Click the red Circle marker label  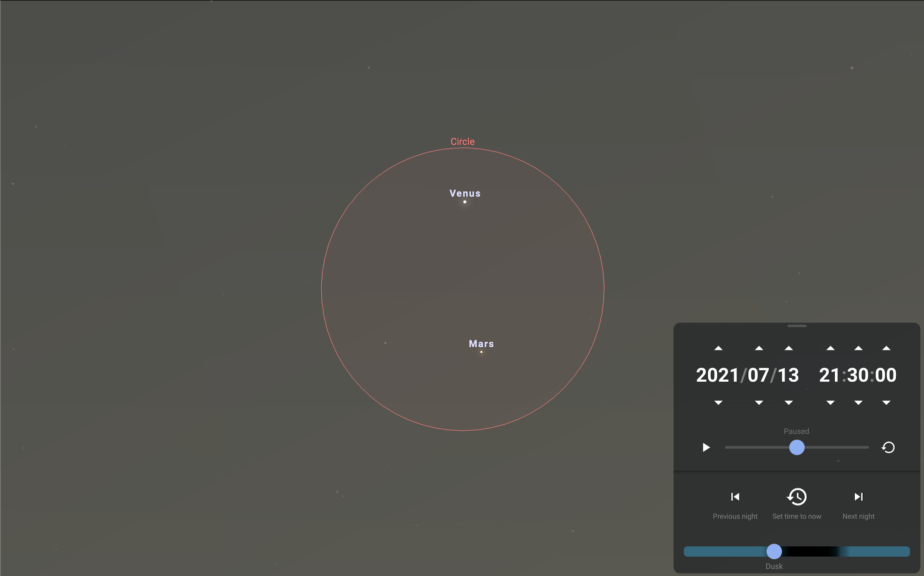[x=462, y=141]
